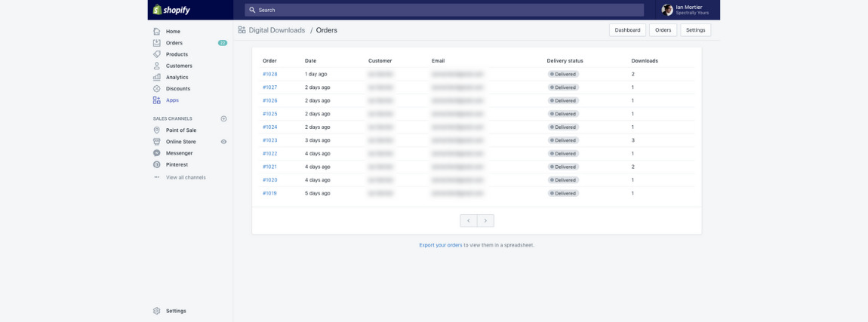The width and height of the screenshot is (868, 322).
Task: Click the Settings gear icon in sidebar
Action: pyautogui.click(x=157, y=311)
